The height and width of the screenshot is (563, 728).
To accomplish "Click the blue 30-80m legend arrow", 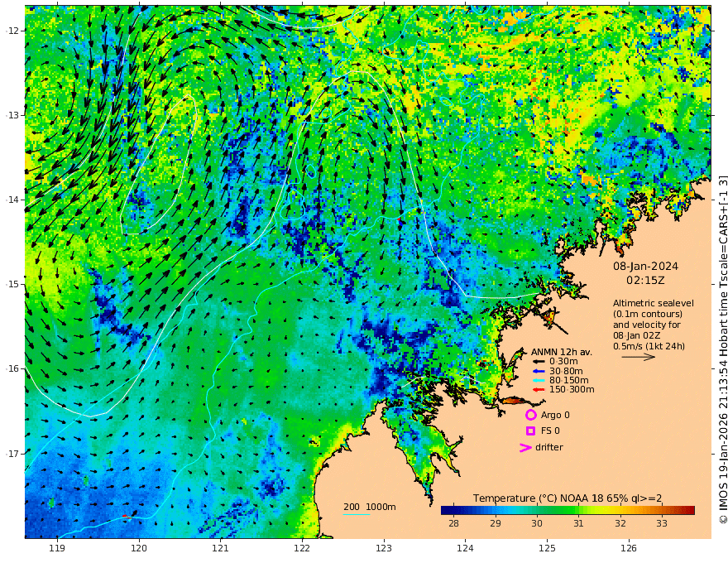I will coord(538,371).
